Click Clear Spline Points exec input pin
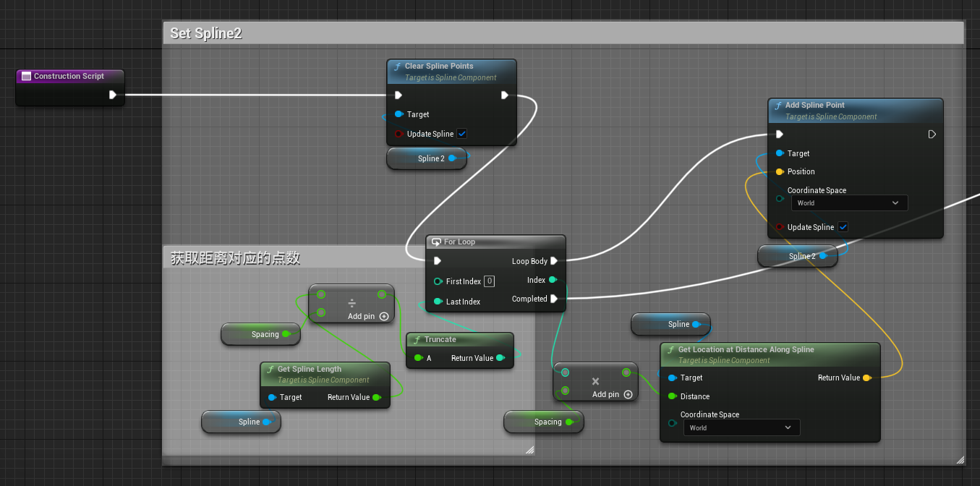Image resolution: width=980 pixels, height=486 pixels. 399,95
